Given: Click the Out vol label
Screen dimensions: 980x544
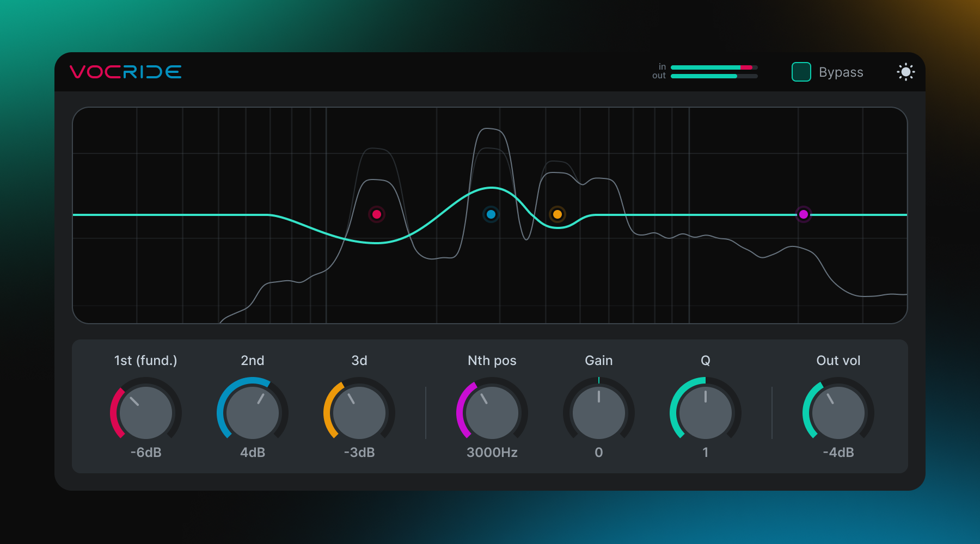Looking at the screenshot, I should (x=838, y=361).
